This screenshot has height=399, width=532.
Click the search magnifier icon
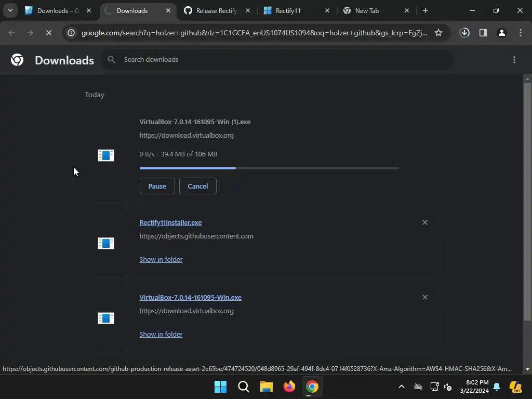pyautogui.click(x=111, y=60)
